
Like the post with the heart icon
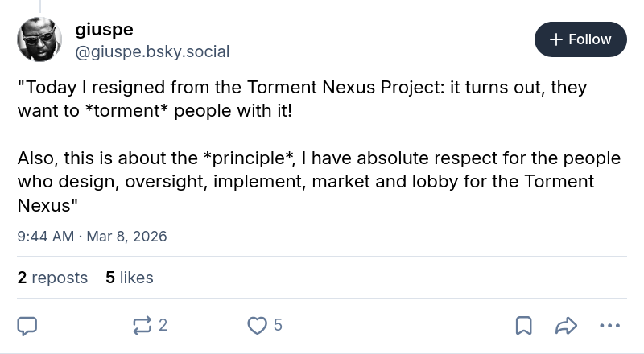[x=257, y=326]
